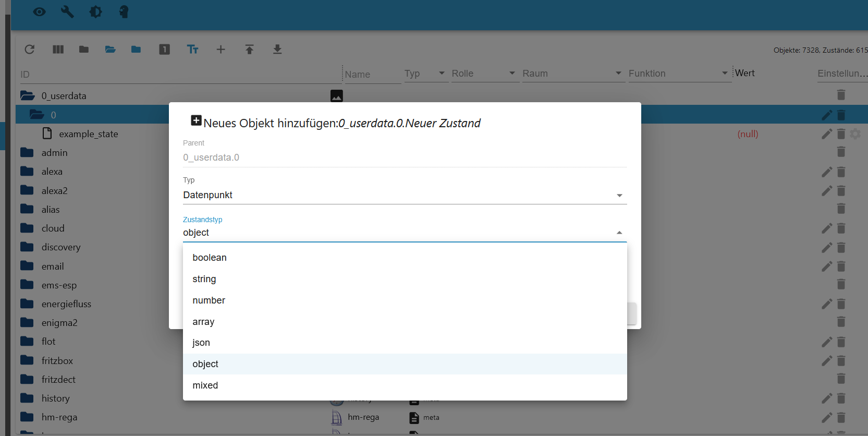The height and width of the screenshot is (436, 868).
Task: Click the blue closed folder toolbar icon
Action: point(136,49)
